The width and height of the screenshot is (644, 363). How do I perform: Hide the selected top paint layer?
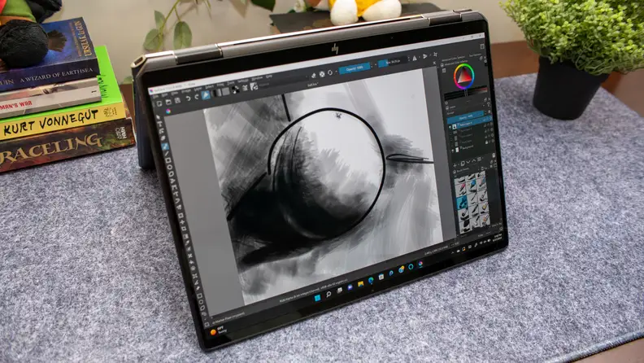tap(450, 127)
